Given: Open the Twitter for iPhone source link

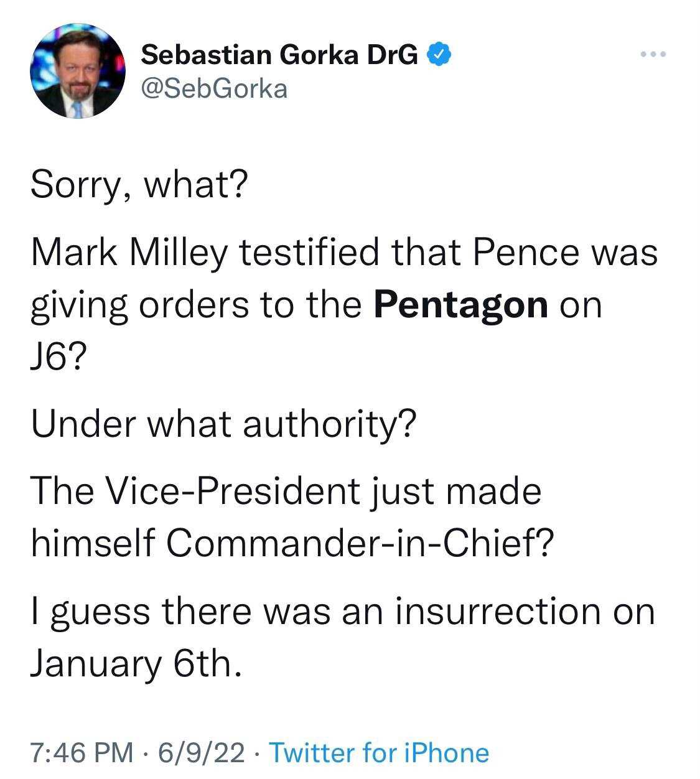Looking at the screenshot, I should [379, 752].
